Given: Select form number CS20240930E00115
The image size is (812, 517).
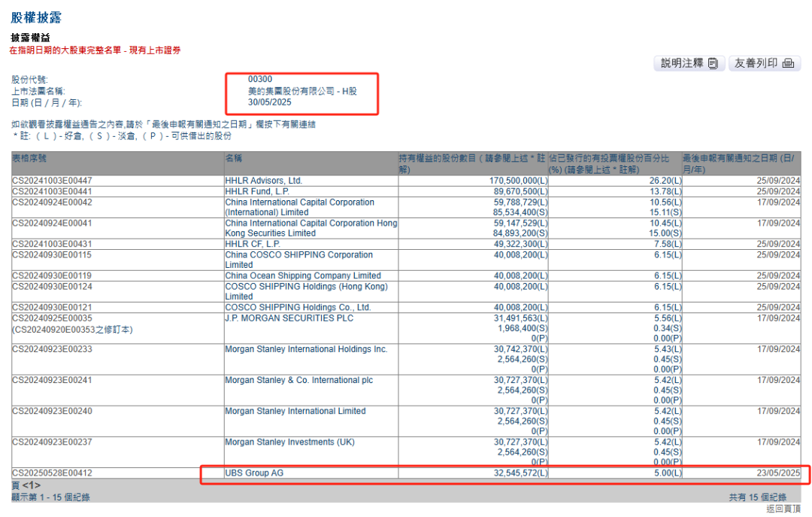Looking at the screenshot, I should (x=52, y=255).
